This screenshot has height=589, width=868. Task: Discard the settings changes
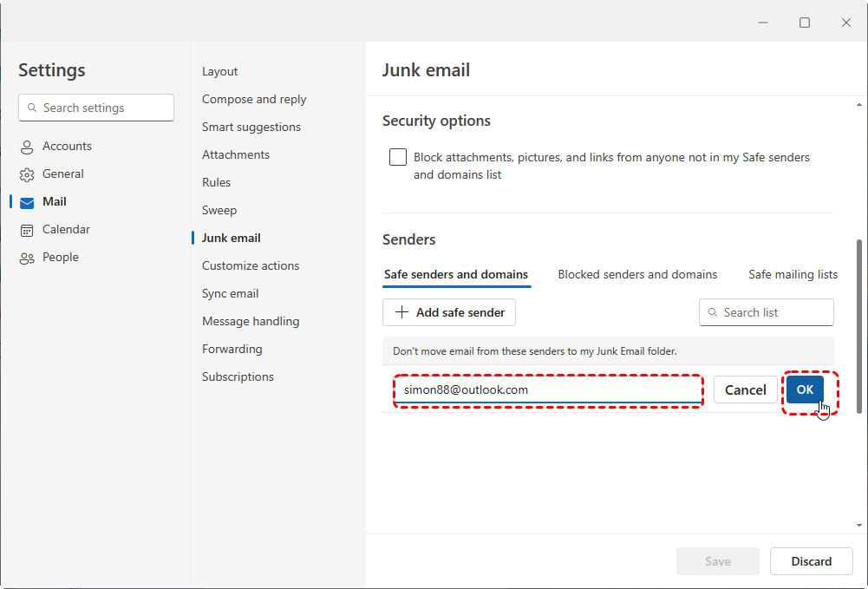[x=811, y=560]
